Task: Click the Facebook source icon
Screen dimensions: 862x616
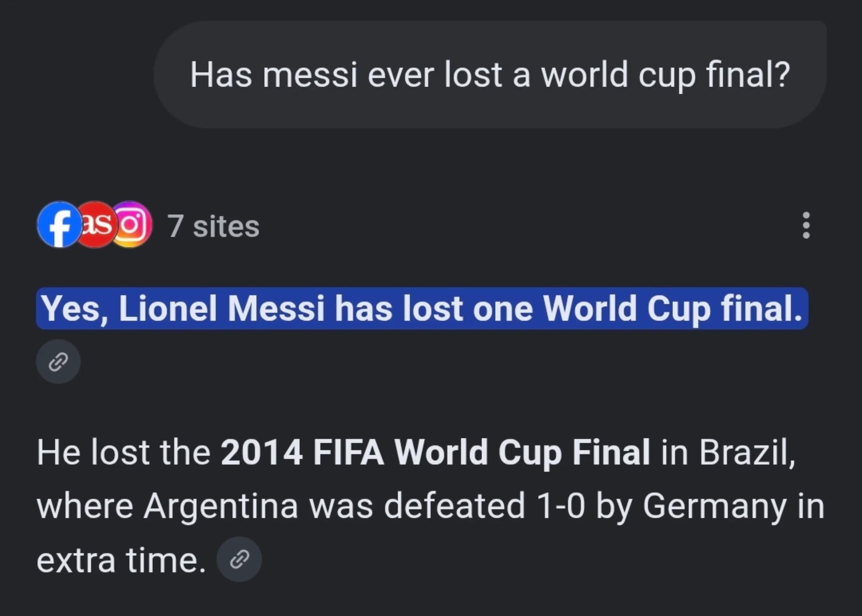Action: point(59,225)
